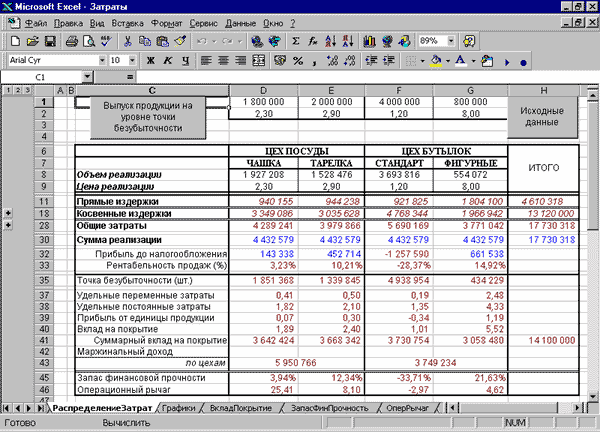Open the borders dropdown arrow
This screenshot has height=432, width=600.
(422, 61)
